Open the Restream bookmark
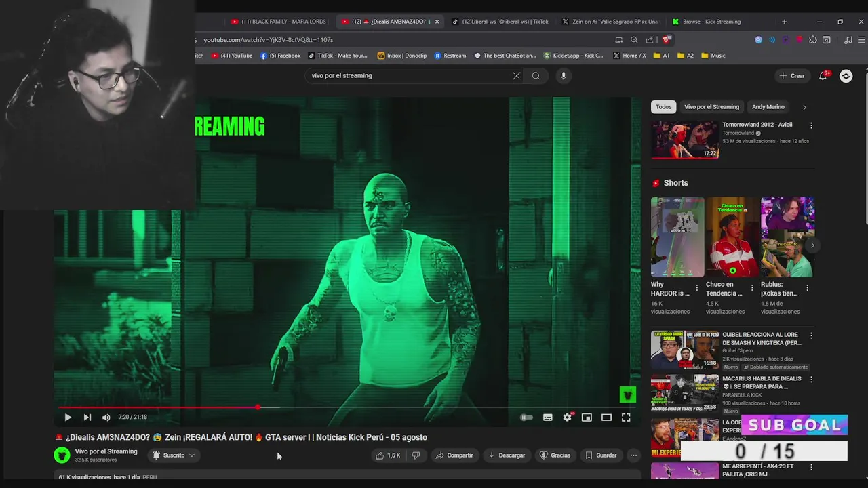Screen dimensions: 868x488 450,56
